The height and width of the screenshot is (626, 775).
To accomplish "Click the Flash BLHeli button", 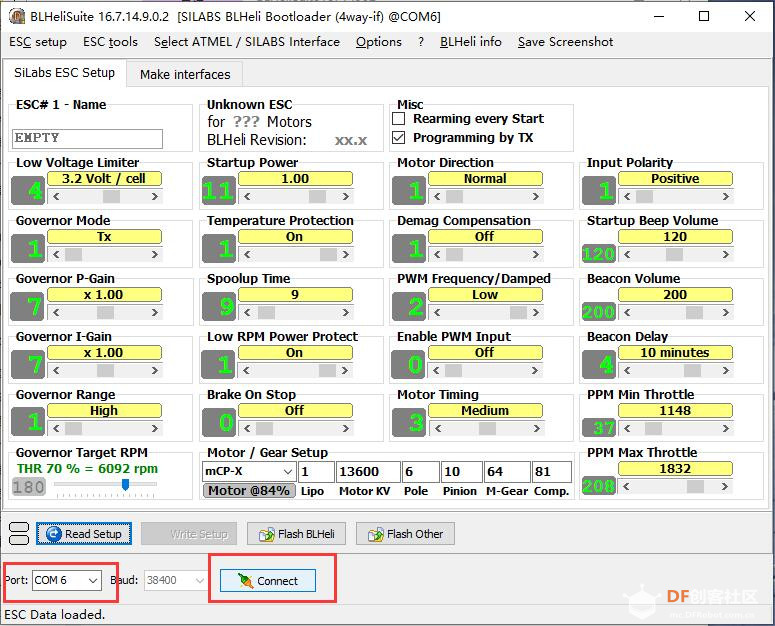I will [x=296, y=534].
